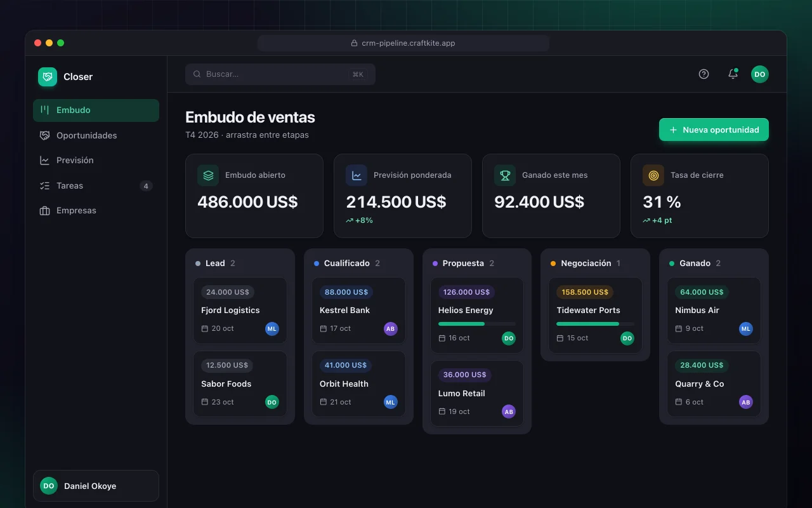The image size is (812, 508).
Task: Click the calendar icon on Sabor Foods card
Action: click(x=205, y=402)
